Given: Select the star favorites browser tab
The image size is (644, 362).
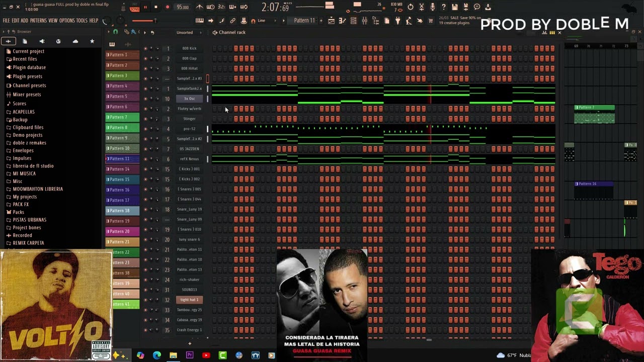Looking at the screenshot, I should pos(92,41).
